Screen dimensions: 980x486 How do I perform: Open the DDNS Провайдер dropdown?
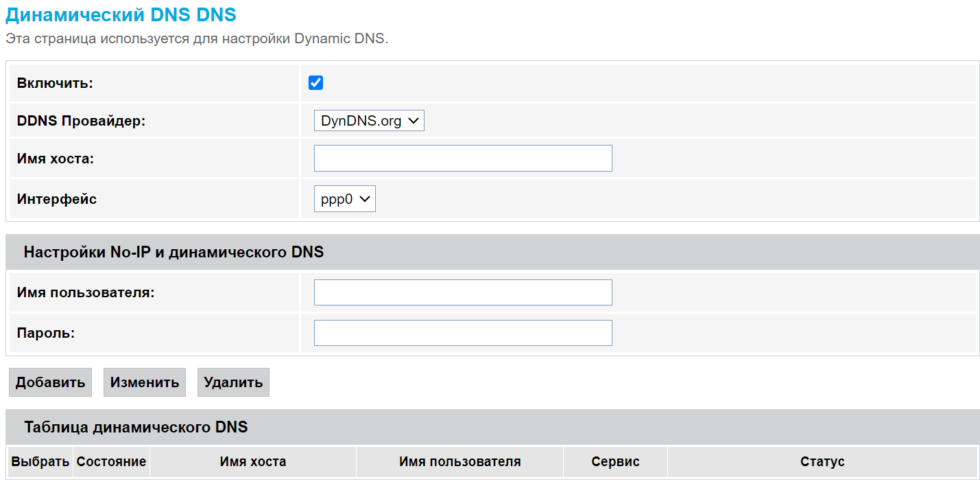369,121
